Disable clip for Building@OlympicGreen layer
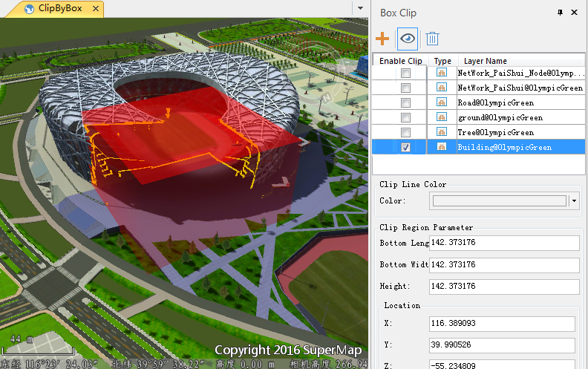This screenshot has height=369, width=588. [x=405, y=147]
